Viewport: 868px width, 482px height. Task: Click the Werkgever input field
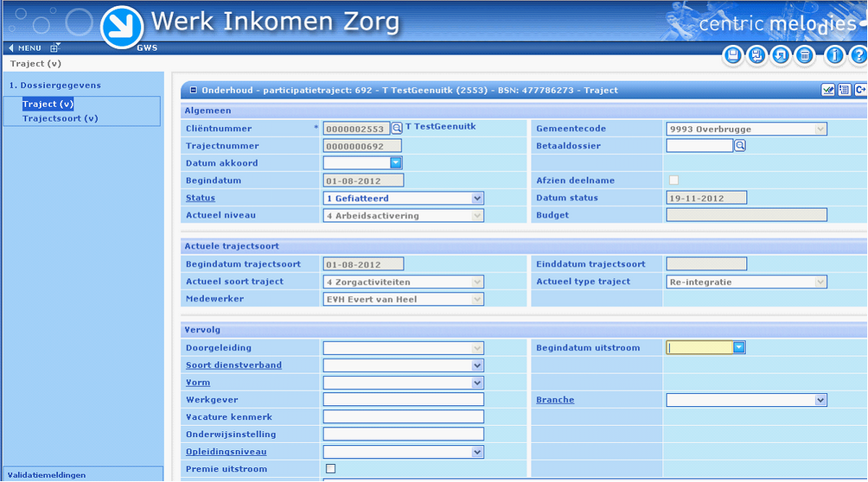click(404, 400)
